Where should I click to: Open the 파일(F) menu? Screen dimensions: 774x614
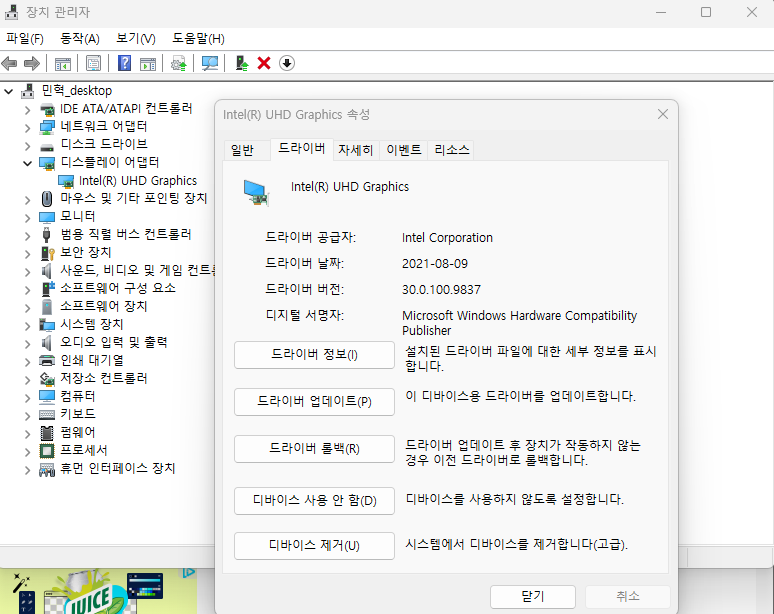25,38
